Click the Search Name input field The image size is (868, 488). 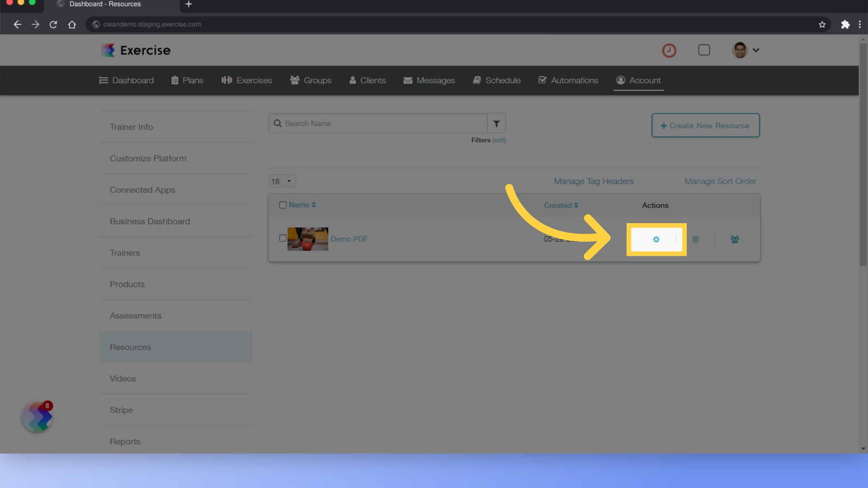[378, 123]
